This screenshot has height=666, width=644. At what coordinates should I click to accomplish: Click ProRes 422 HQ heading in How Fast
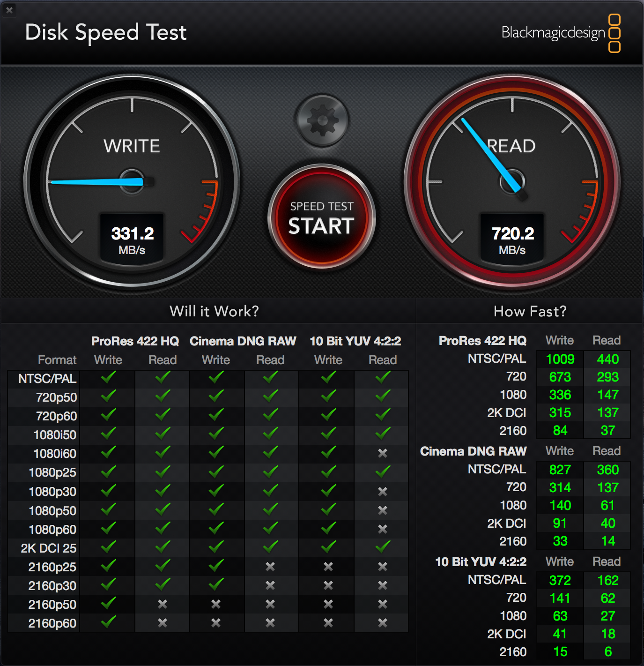[482, 341]
